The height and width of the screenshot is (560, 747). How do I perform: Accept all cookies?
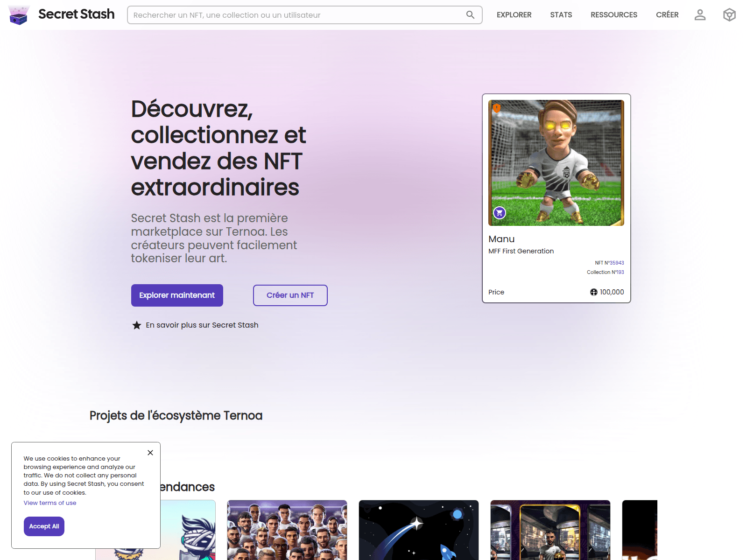tap(44, 526)
